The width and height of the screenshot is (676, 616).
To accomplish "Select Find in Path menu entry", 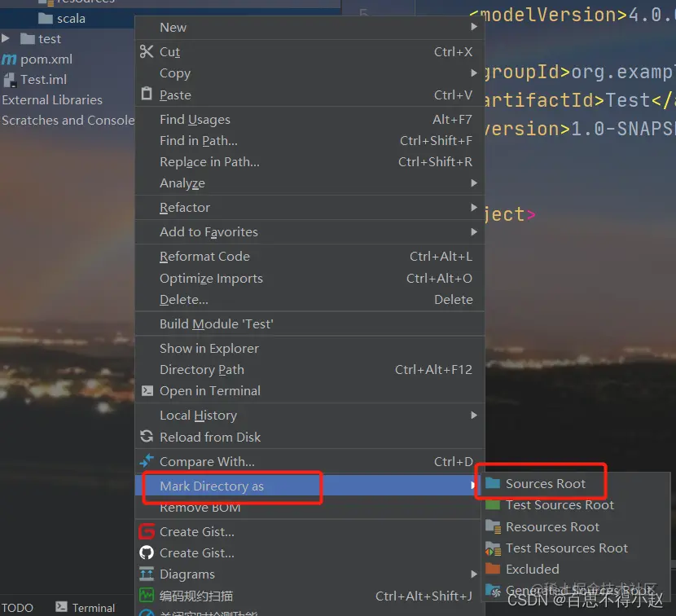I will pos(309,141).
